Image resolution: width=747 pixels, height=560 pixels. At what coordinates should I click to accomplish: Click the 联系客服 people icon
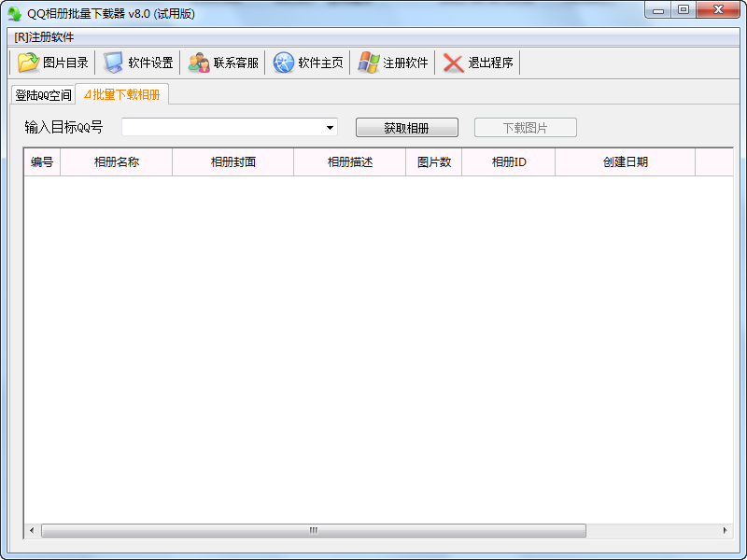[199, 63]
